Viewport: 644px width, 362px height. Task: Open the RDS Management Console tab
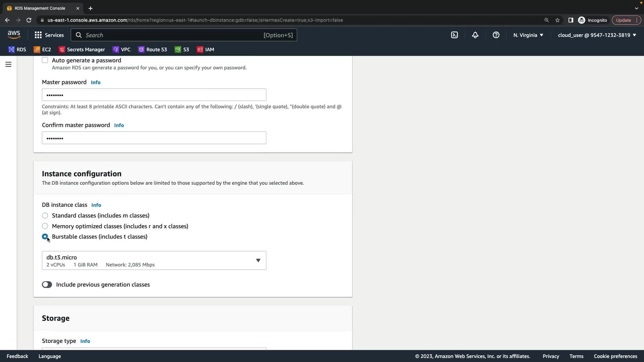coord(40,8)
